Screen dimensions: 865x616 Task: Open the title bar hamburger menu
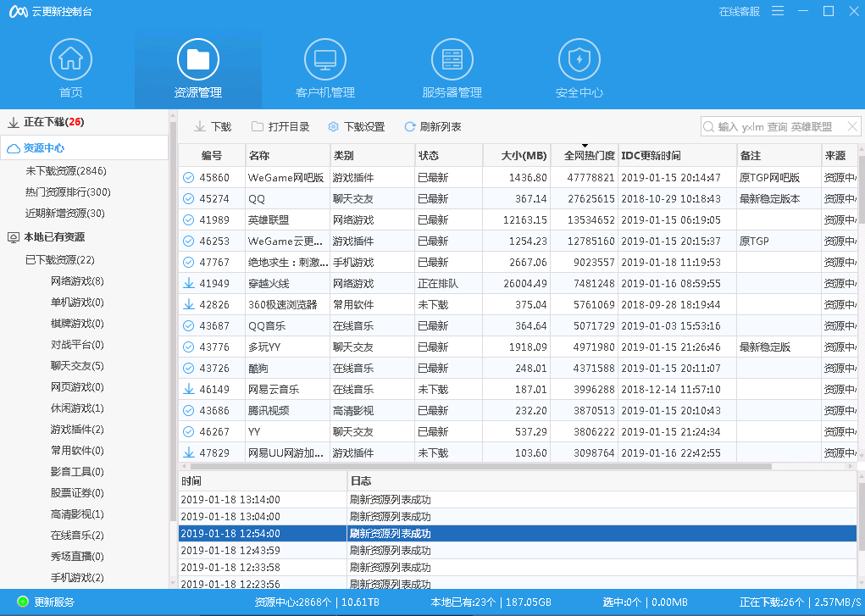click(x=778, y=11)
